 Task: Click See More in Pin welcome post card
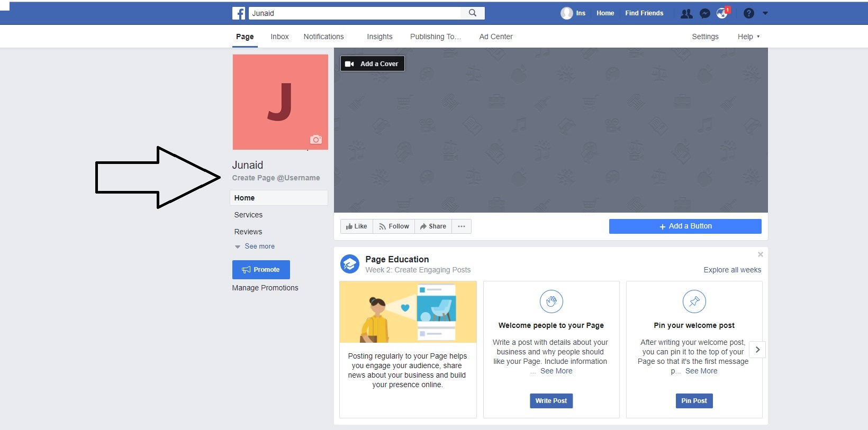tap(701, 371)
